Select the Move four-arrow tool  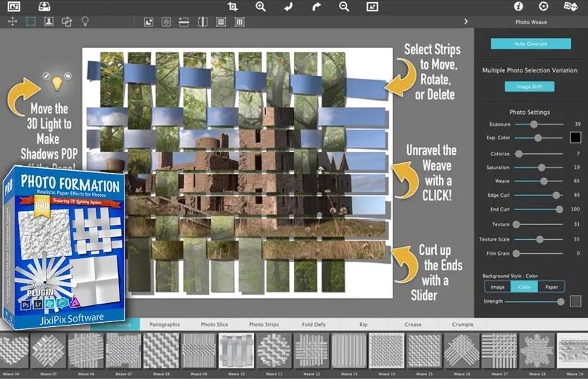pyautogui.click(x=13, y=22)
